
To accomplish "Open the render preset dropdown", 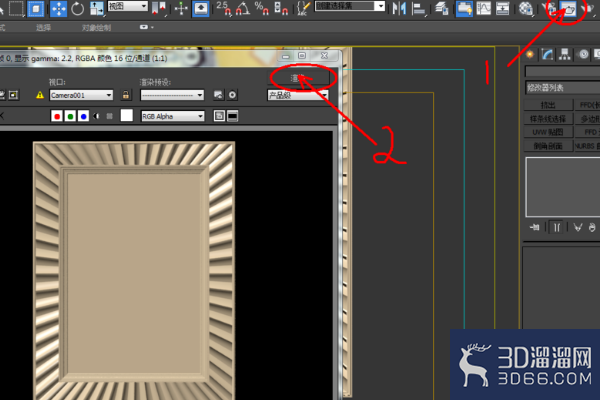I will pos(172,95).
